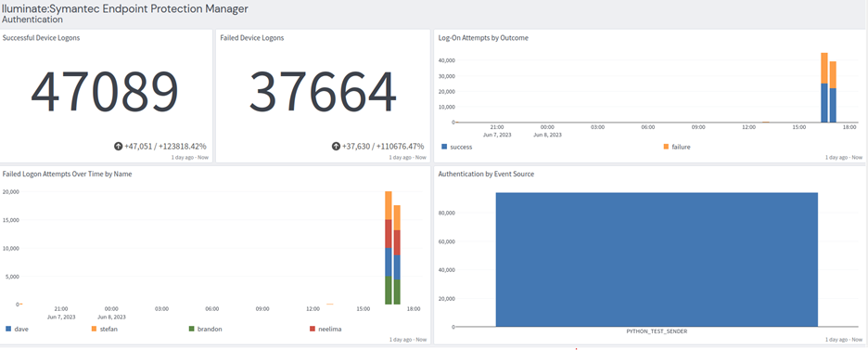Toggle the neelima series legend label
Viewport: 868px width, 350px height.
click(x=330, y=329)
